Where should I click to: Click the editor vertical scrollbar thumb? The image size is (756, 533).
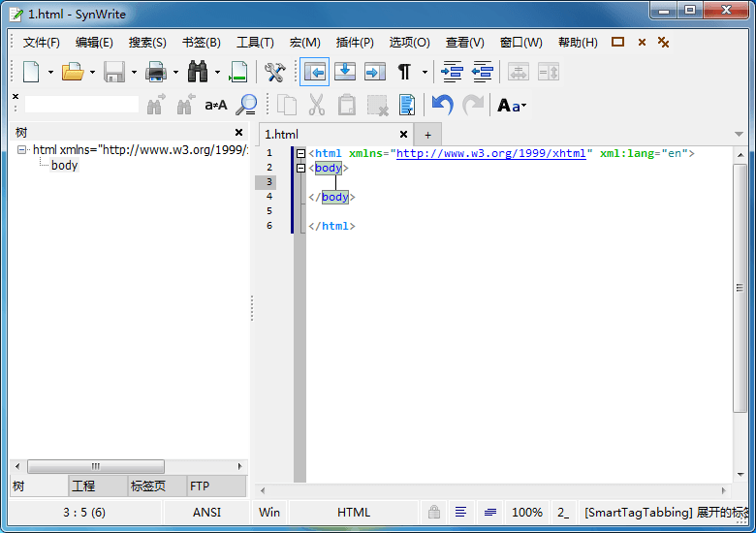tap(740, 288)
